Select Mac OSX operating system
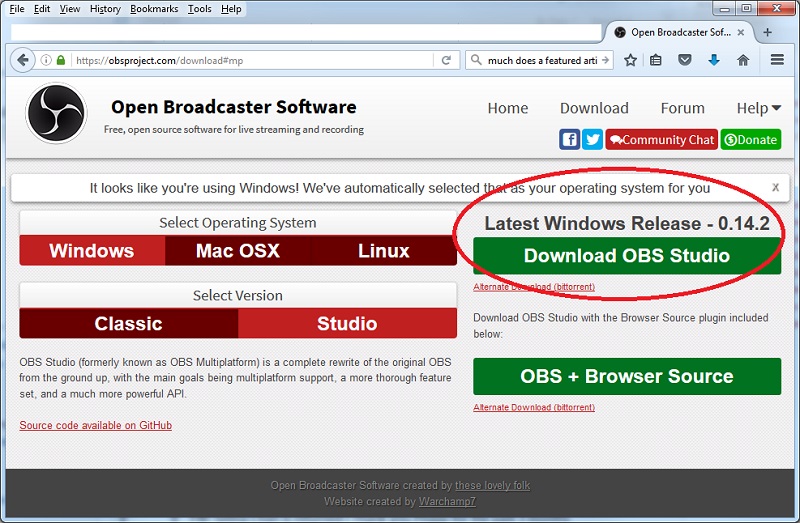 pos(238,251)
